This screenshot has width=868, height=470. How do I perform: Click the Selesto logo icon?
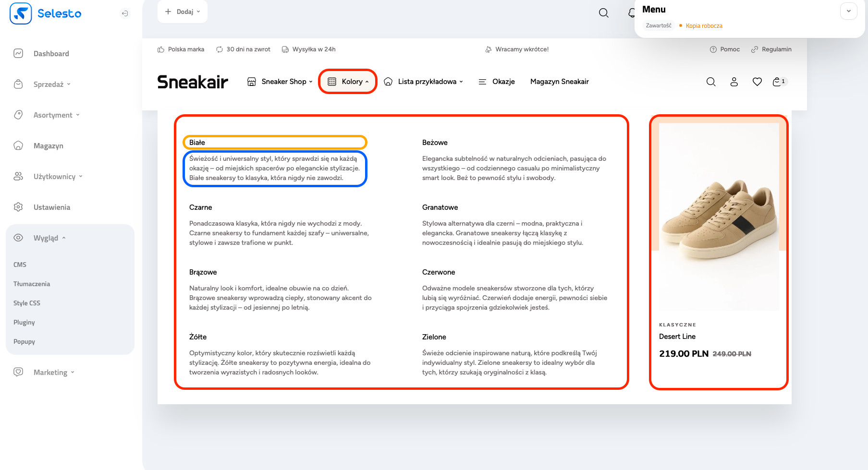21,13
